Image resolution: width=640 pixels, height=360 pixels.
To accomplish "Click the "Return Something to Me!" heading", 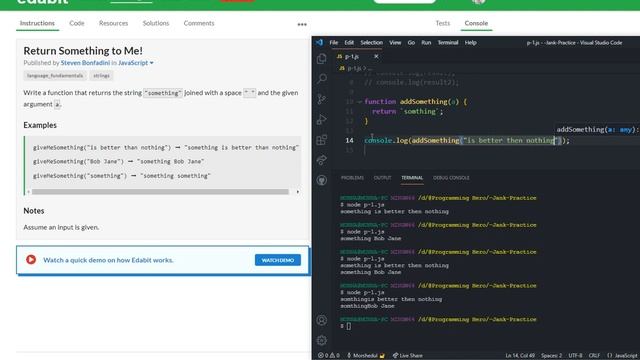I will tap(83, 51).
